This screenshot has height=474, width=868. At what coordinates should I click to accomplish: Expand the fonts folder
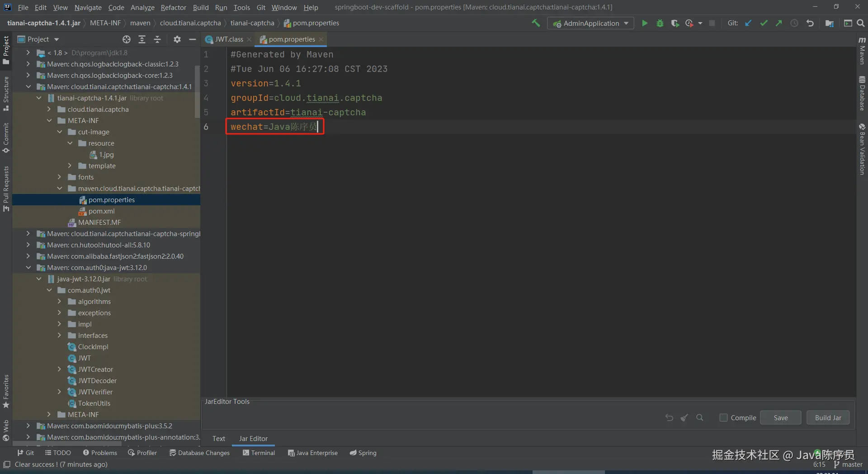point(60,177)
